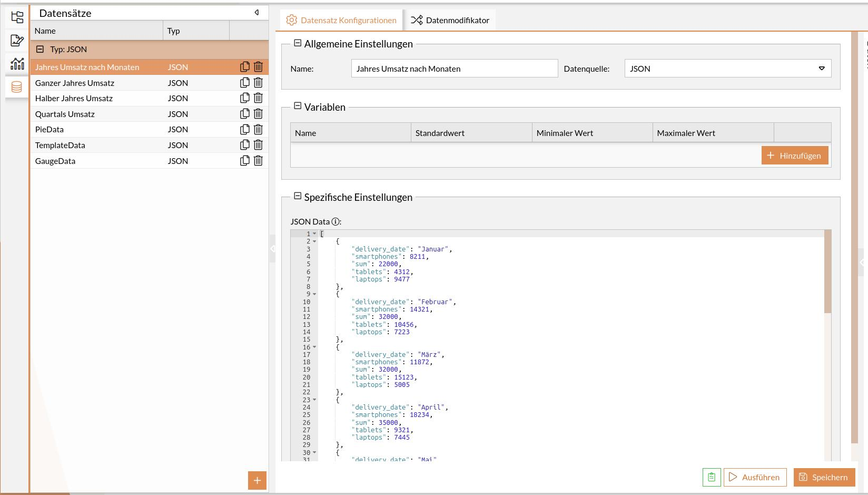This screenshot has height=495, width=868.
Task: Click the Hinzufügen button
Action: (794, 156)
